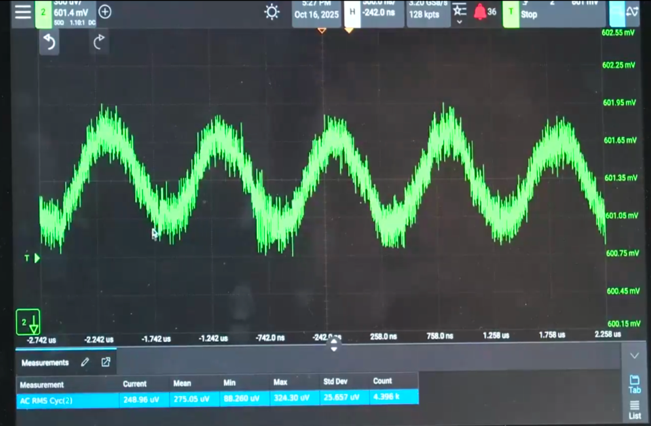
Task: Click the Current column header
Action: pos(135,384)
